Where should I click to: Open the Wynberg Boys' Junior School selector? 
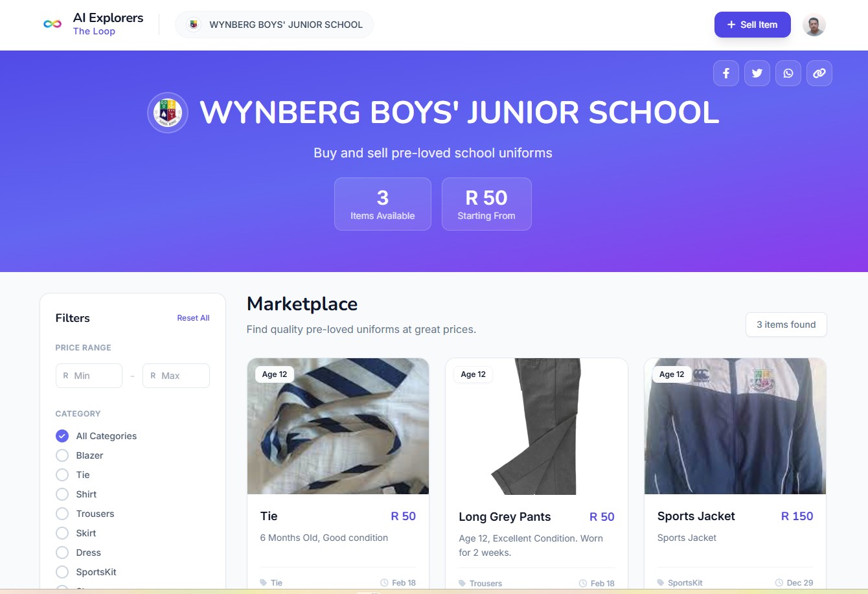(x=274, y=25)
